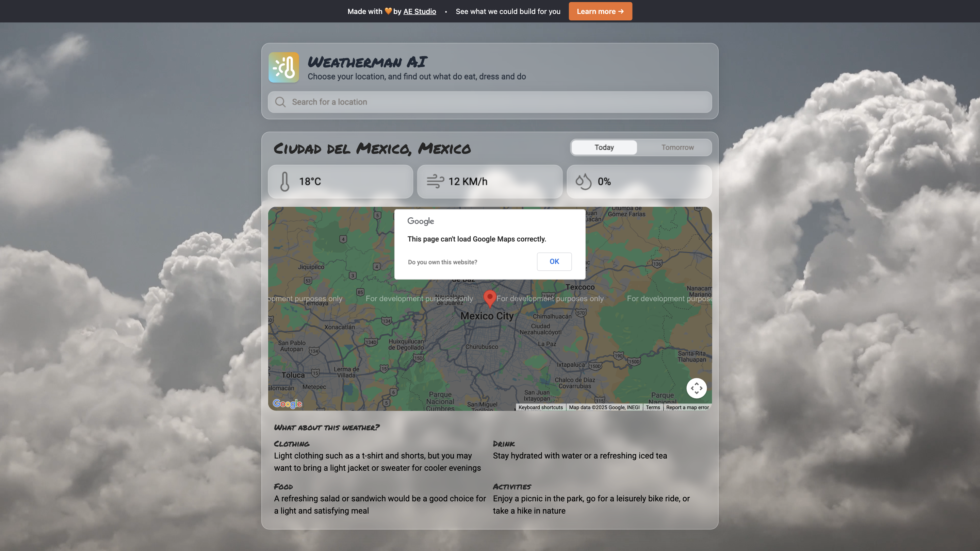This screenshot has width=980, height=551.
Task: Click the magnifying glass search icon
Action: pos(280,102)
